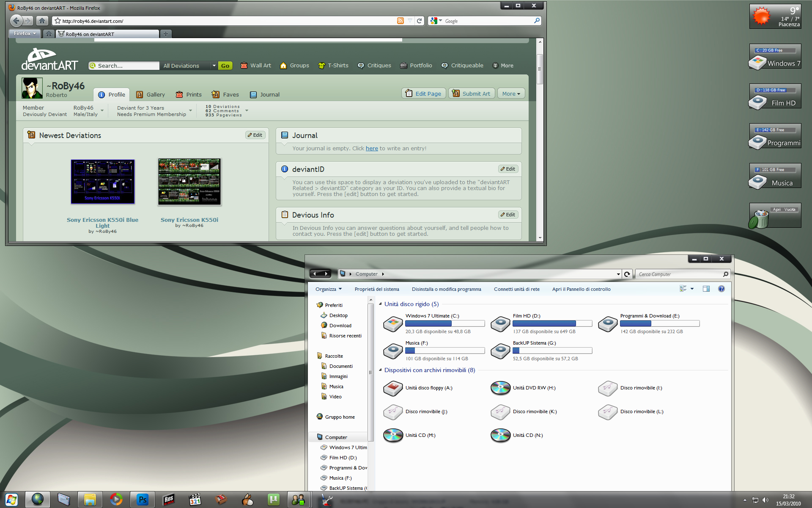Select Unità disco floppy (A:)
This screenshot has height=508, width=812.
(418, 388)
